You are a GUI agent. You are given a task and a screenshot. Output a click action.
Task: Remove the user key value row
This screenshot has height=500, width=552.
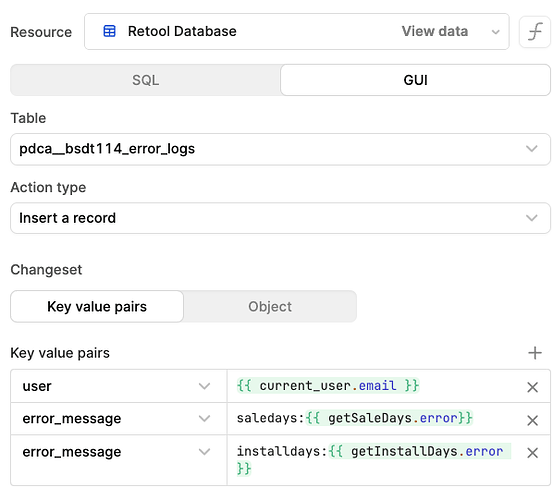[x=532, y=387]
